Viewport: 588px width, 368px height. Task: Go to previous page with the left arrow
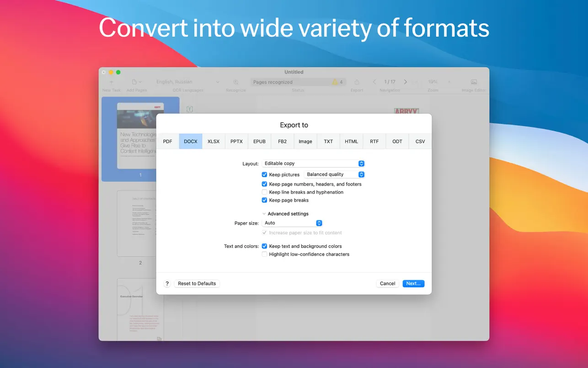374,82
